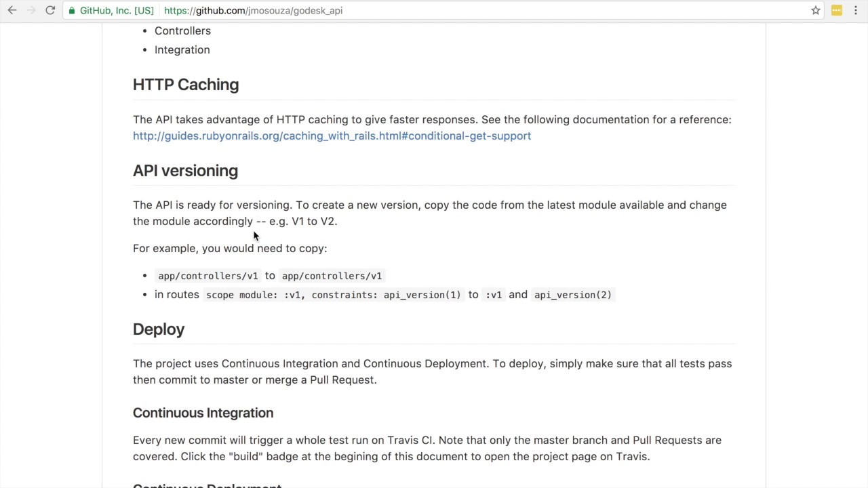Click the github.com URL address field

(253, 11)
